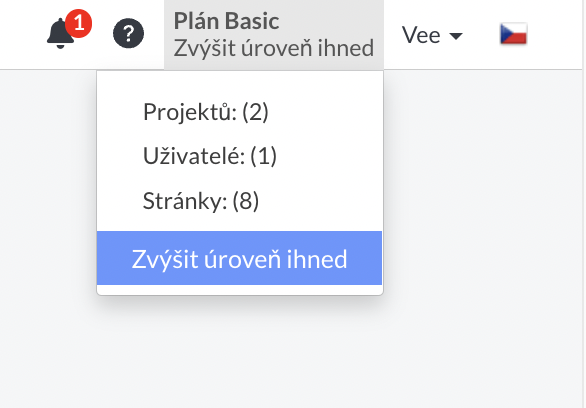Click the caret arrow beside Vee
586x408 pixels.
point(456,36)
